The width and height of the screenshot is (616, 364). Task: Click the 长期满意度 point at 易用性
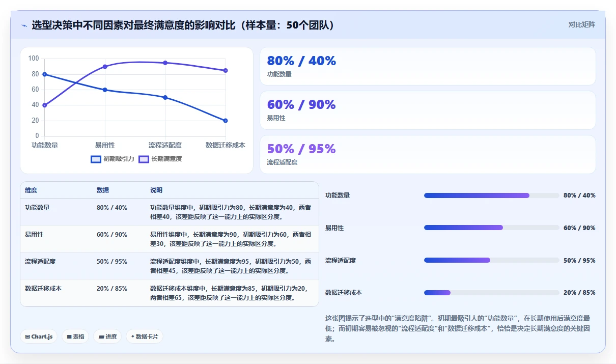[105, 67]
